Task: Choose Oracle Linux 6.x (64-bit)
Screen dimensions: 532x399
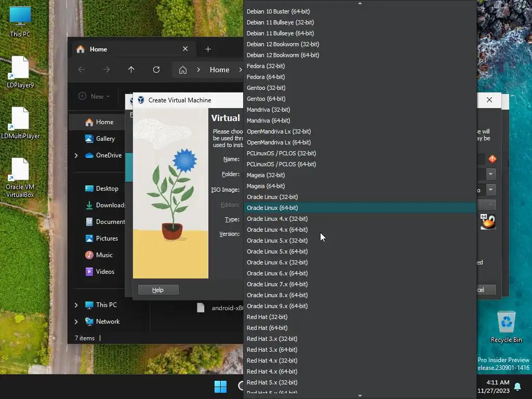Action: coord(360,273)
